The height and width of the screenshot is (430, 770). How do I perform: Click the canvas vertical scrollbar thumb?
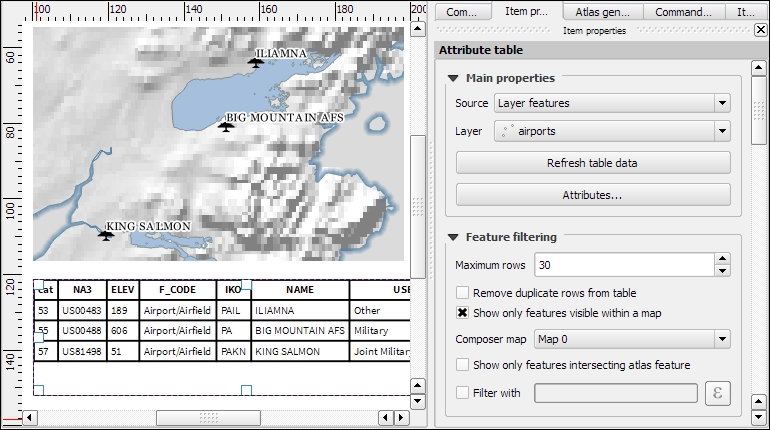[418, 207]
